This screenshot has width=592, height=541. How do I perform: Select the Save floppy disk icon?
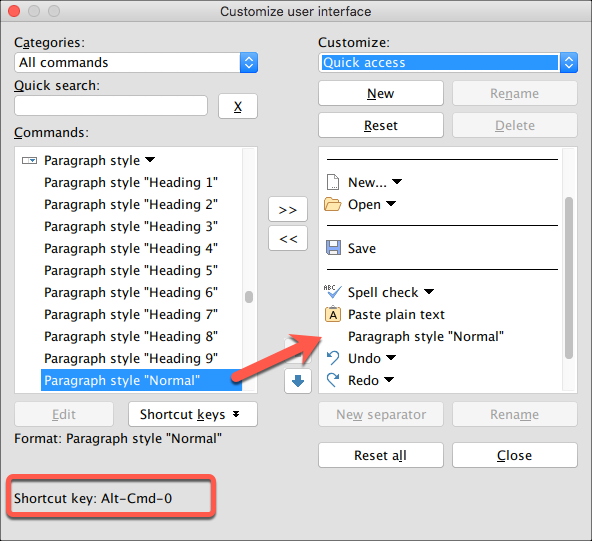coord(333,248)
